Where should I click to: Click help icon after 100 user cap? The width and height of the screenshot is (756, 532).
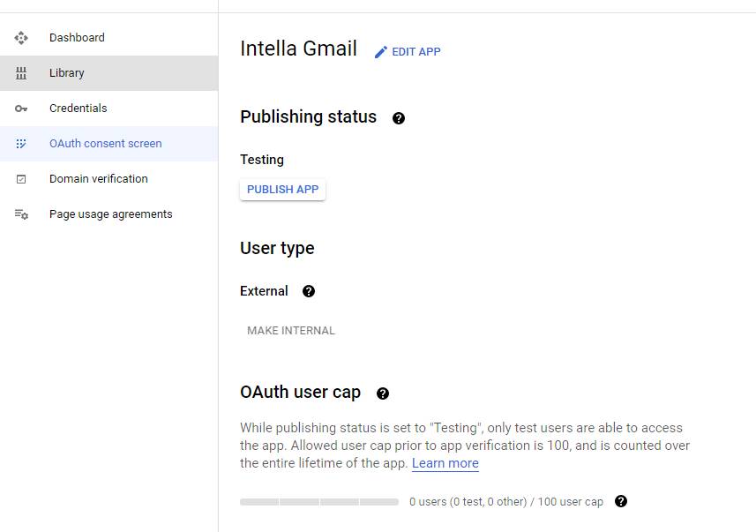click(x=621, y=501)
